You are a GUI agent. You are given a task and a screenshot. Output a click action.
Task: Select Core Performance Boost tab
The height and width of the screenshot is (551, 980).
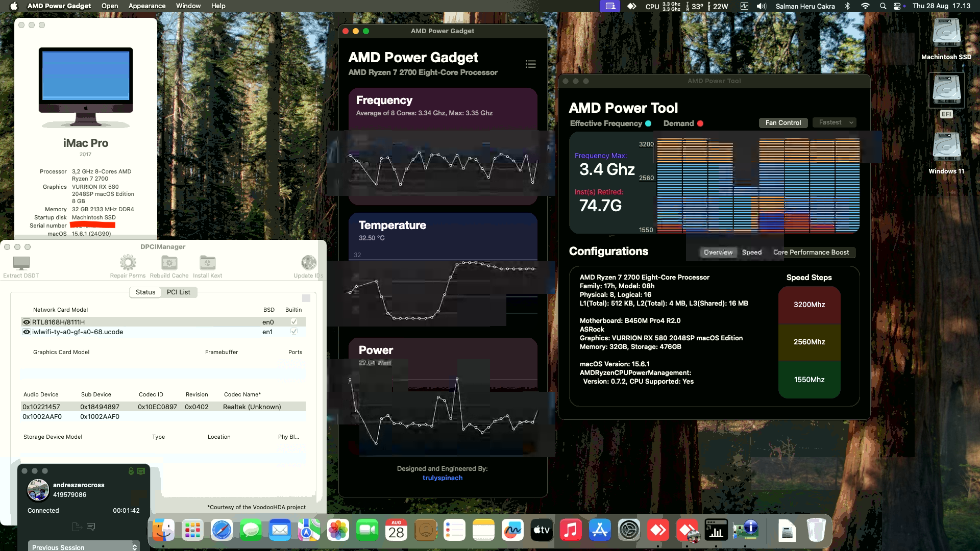coord(811,253)
